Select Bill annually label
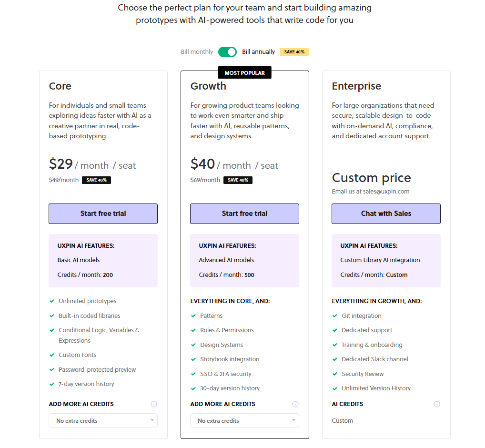Image resolution: width=485 pixels, height=448 pixels. (x=258, y=51)
